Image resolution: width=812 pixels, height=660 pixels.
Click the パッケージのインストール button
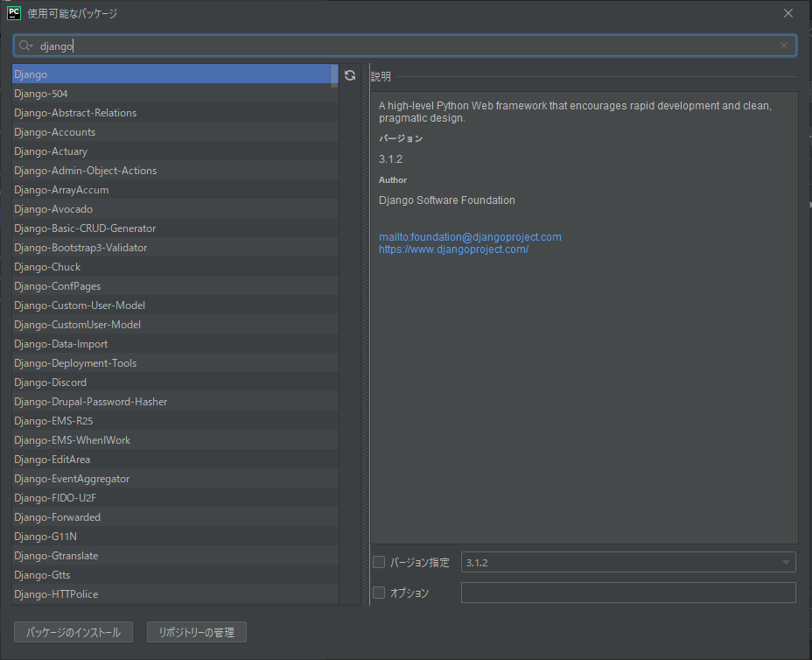[73, 632]
